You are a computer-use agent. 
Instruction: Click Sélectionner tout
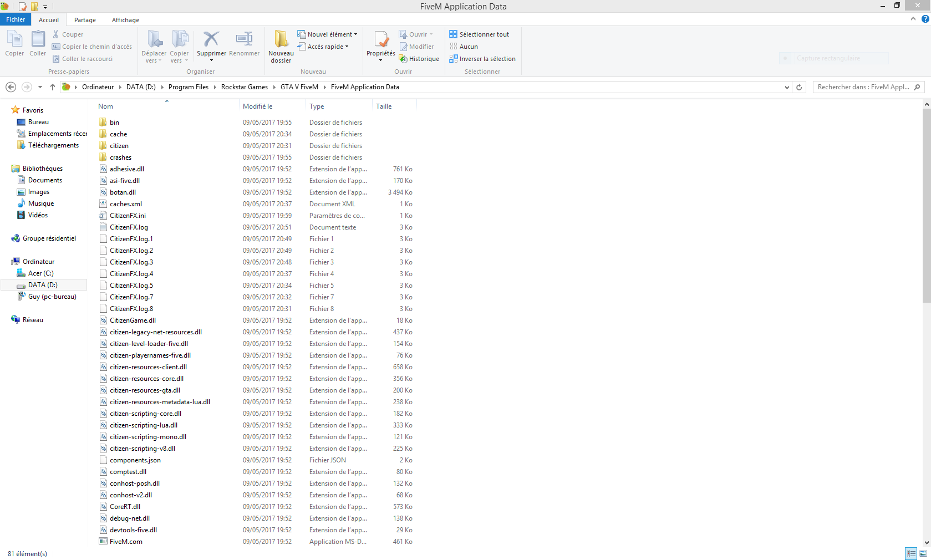(x=479, y=34)
